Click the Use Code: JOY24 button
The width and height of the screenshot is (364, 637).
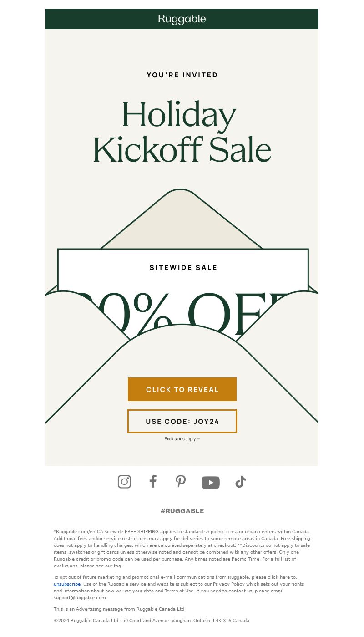(182, 421)
